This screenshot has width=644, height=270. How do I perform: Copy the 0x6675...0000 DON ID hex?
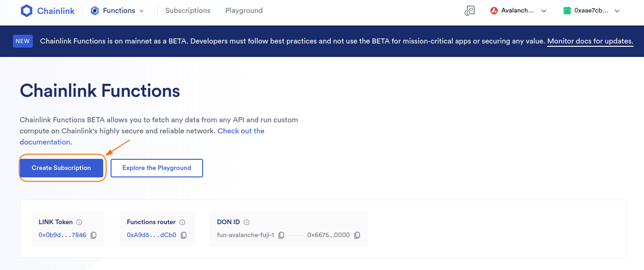coord(357,235)
